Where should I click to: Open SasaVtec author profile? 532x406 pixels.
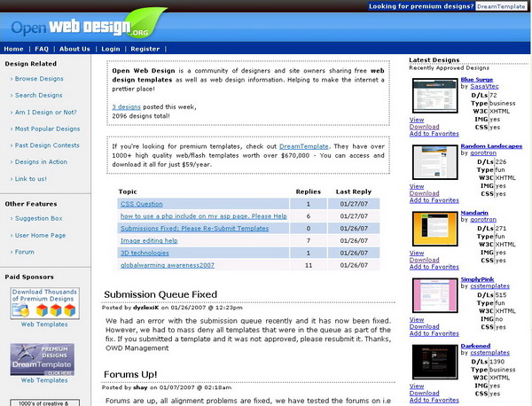484,86
